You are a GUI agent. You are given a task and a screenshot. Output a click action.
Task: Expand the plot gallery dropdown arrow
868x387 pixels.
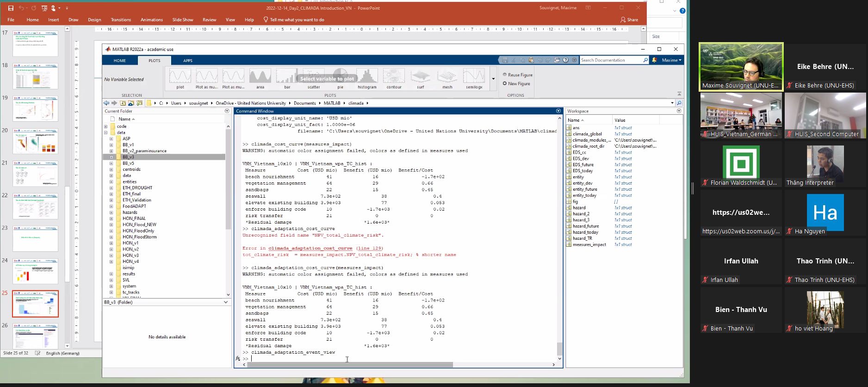click(x=493, y=79)
